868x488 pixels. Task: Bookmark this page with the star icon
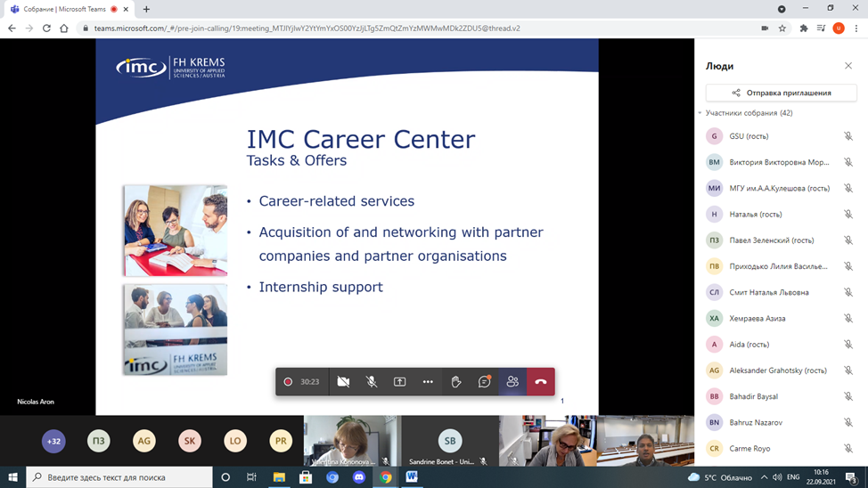pos(782,28)
